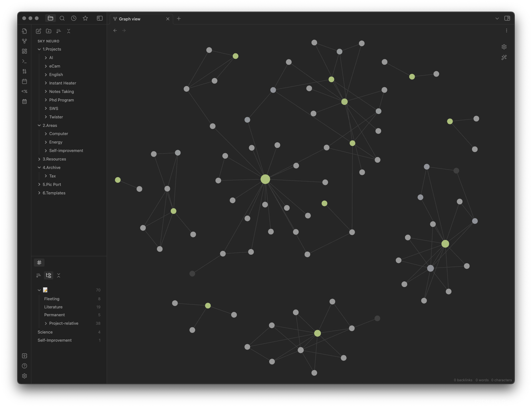Open bookmarks star icon

[x=85, y=18]
